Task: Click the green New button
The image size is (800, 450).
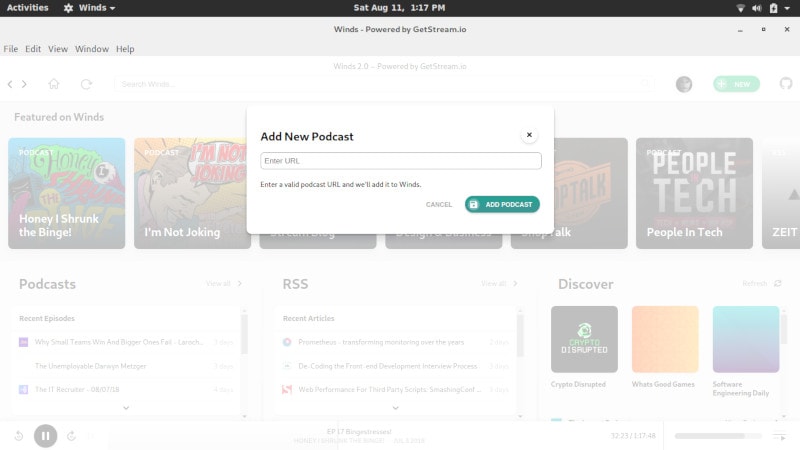Action: click(736, 84)
